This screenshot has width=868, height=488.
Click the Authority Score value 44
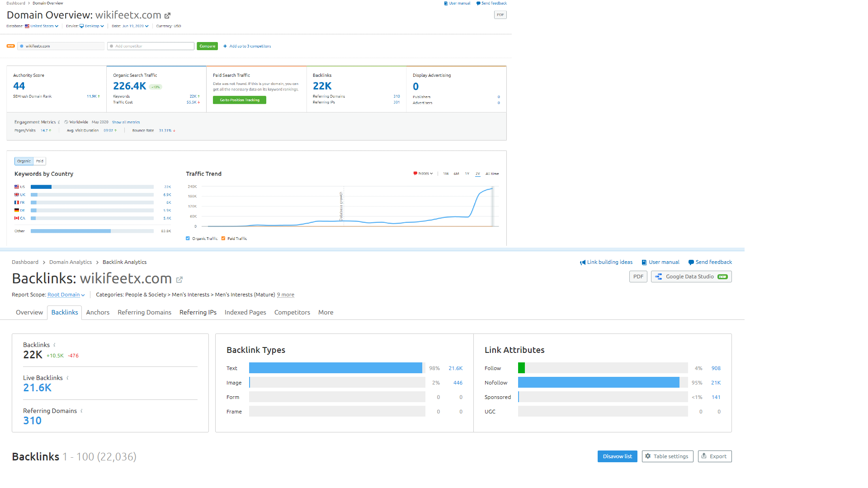coord(19,86)
